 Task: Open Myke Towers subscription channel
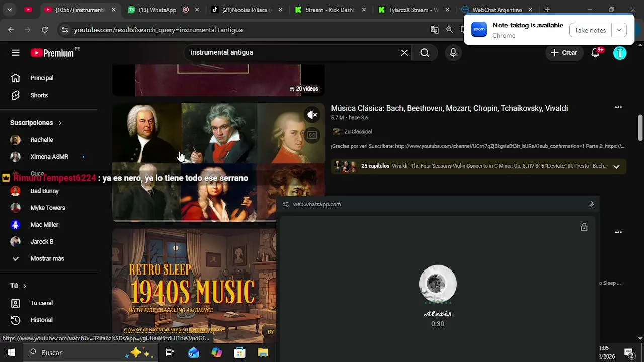click(48, 208)
